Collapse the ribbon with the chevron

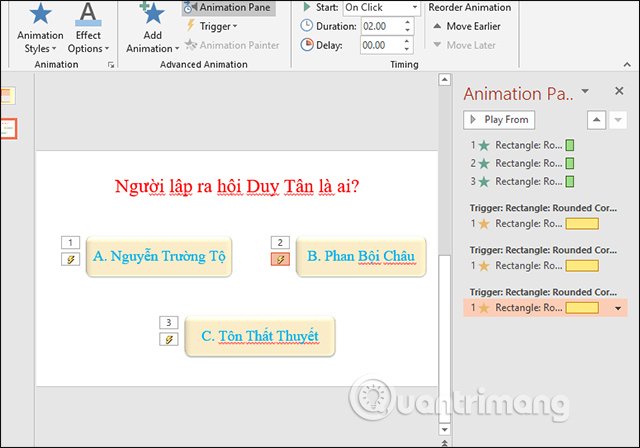click(627, 64)
